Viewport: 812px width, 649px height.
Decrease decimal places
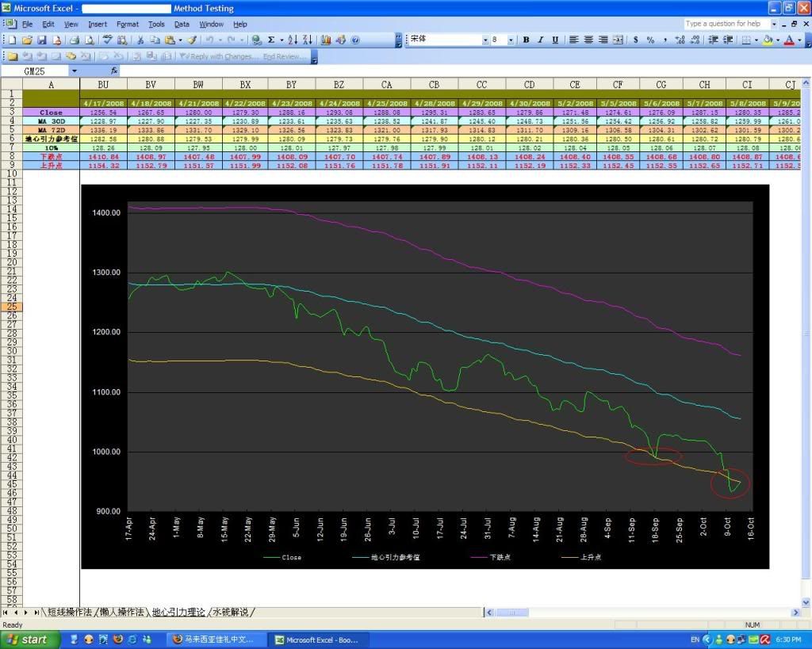pyautogui.click(x=695, y=40)
